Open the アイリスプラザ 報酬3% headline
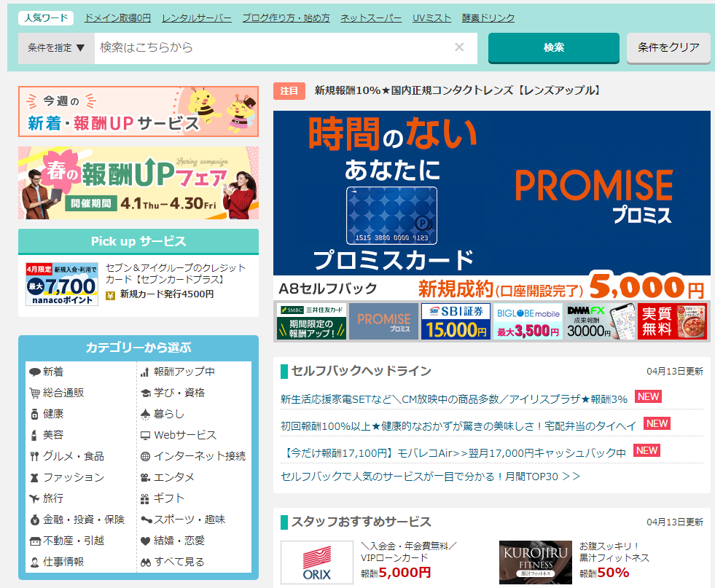The height and width of the screenshot is (588, 715). (x=454, y=399)
